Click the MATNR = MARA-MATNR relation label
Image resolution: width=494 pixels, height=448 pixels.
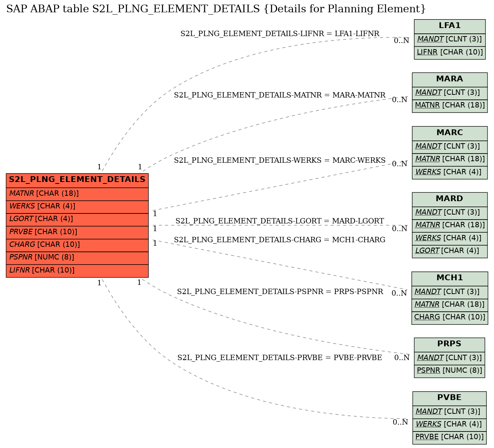(x=280, y=95)
